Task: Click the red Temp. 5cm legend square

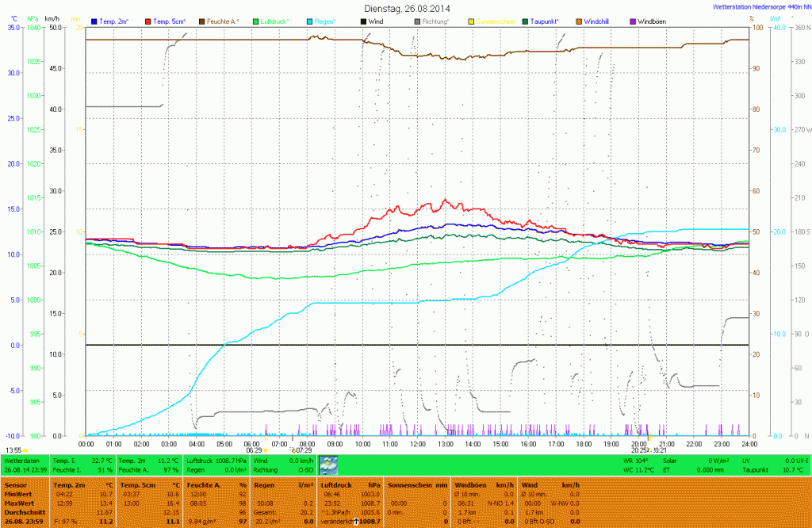Action: 147,21
